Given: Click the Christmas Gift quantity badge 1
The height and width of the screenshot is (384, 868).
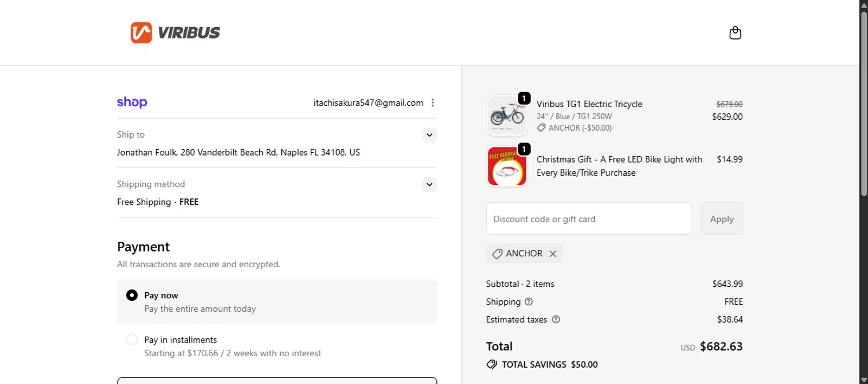Looking at the screenshot, I should pyautogui.click(x=524, y=149).
